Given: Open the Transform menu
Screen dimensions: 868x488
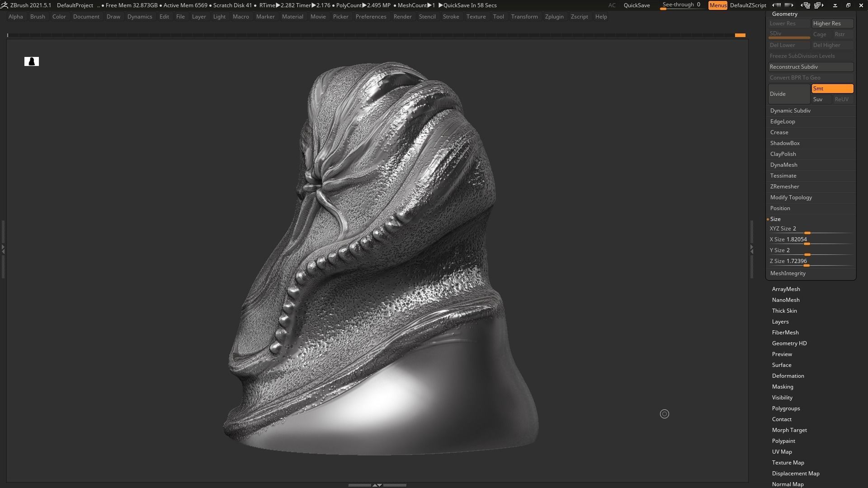Looking at the screenshot, I should pyautogui.click(x=524, y=17).
